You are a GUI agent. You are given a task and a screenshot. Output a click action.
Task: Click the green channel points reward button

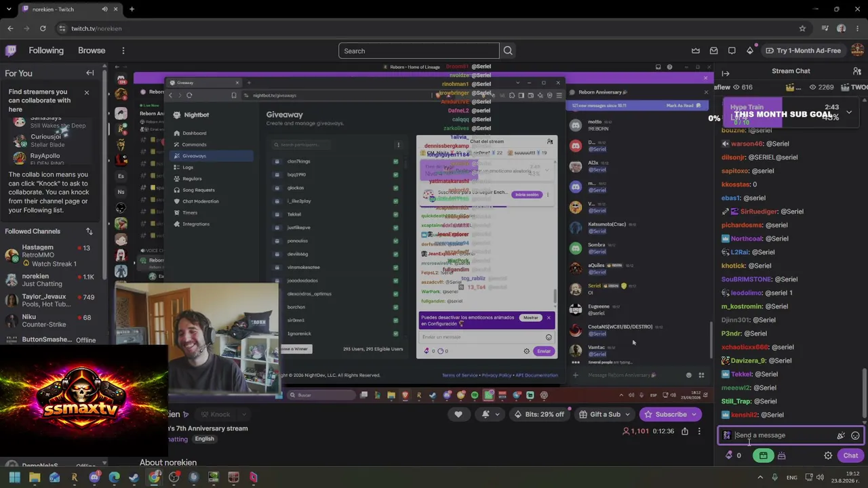click(763, 455)
